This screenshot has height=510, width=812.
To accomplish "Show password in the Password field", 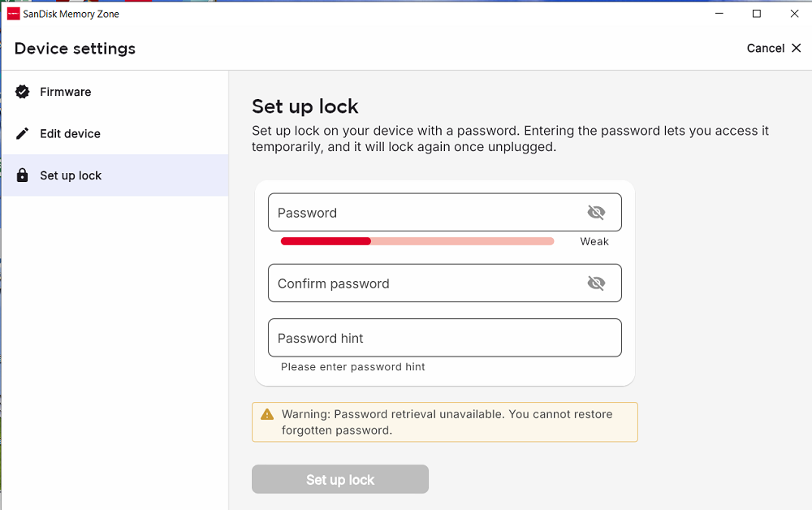I will tap(596, 212).
